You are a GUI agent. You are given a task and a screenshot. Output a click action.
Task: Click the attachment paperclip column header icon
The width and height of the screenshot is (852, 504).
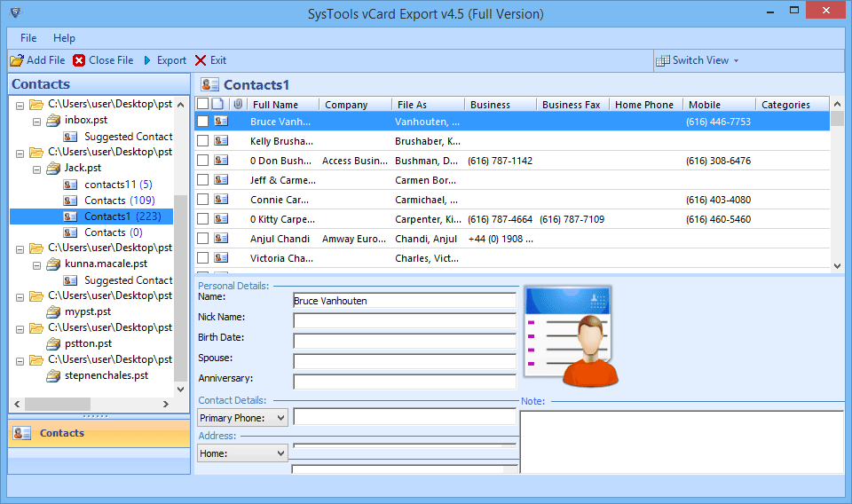point(238,104)
